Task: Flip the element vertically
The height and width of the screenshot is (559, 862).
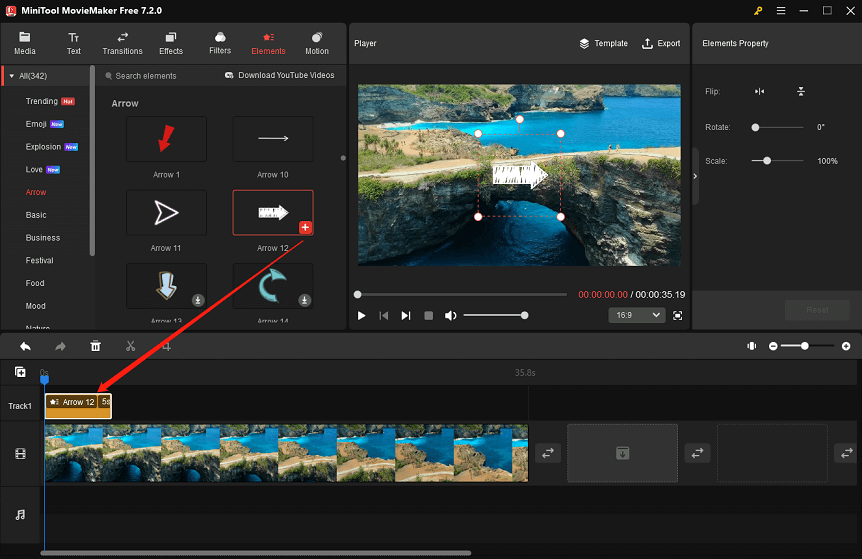Action: [801, 91]
